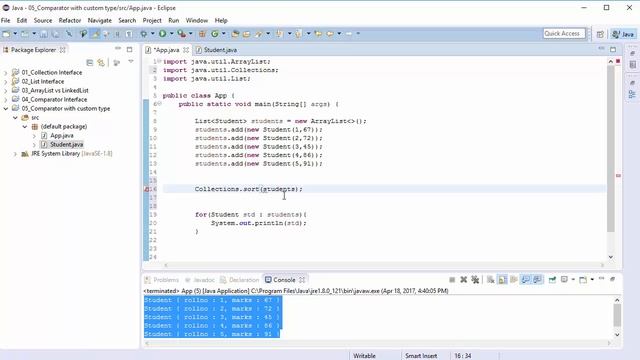Open Run button dropdown arrow
Image resolution: width=640 pixels, height=360 pixels.
pyautogui.click(x=171, y=34)
